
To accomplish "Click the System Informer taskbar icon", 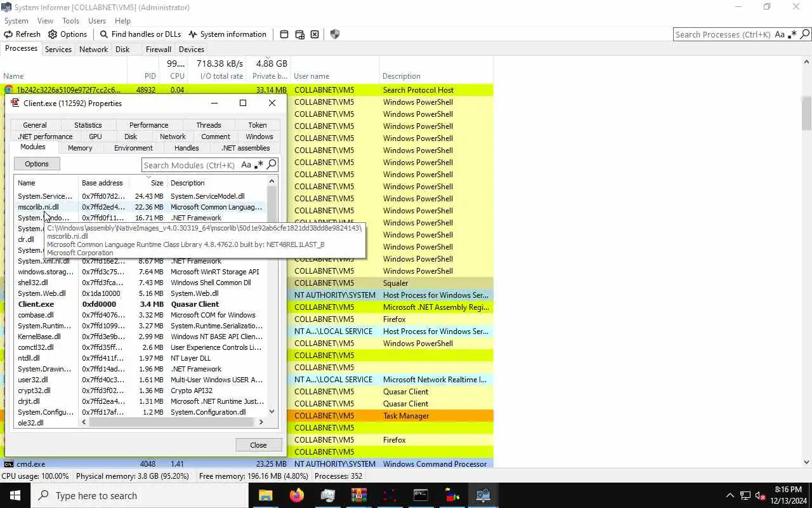I will click(x=483, y=495).
